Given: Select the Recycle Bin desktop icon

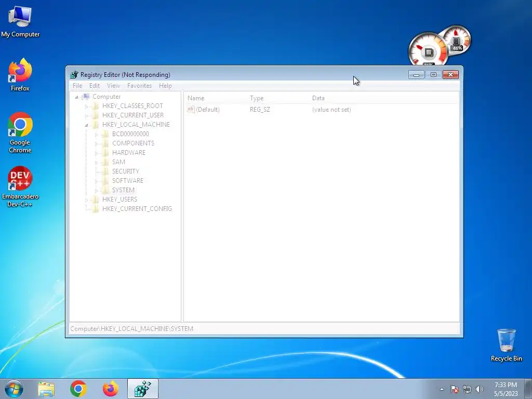Looking at the screenshot, I should tap(506, 345).
